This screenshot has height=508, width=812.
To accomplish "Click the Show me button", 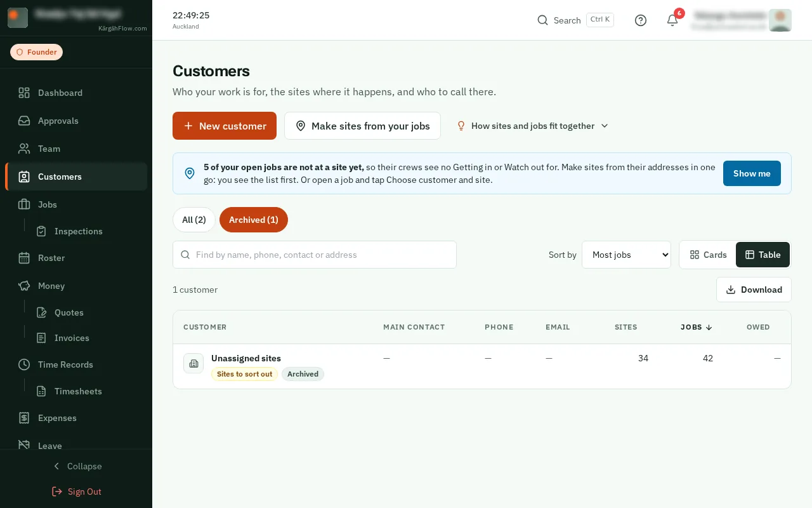I will pyautogui.click(x=752, y=173).
